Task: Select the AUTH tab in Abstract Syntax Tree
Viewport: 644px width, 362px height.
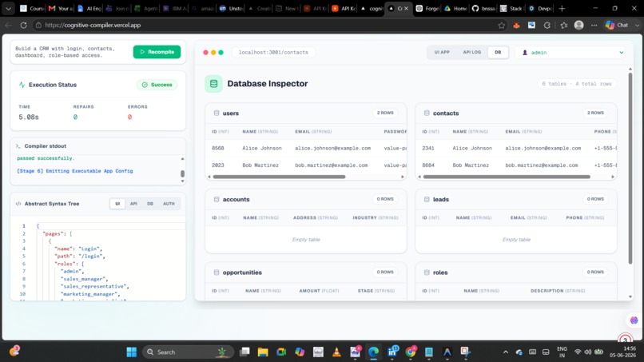Action: coord(169,204)
